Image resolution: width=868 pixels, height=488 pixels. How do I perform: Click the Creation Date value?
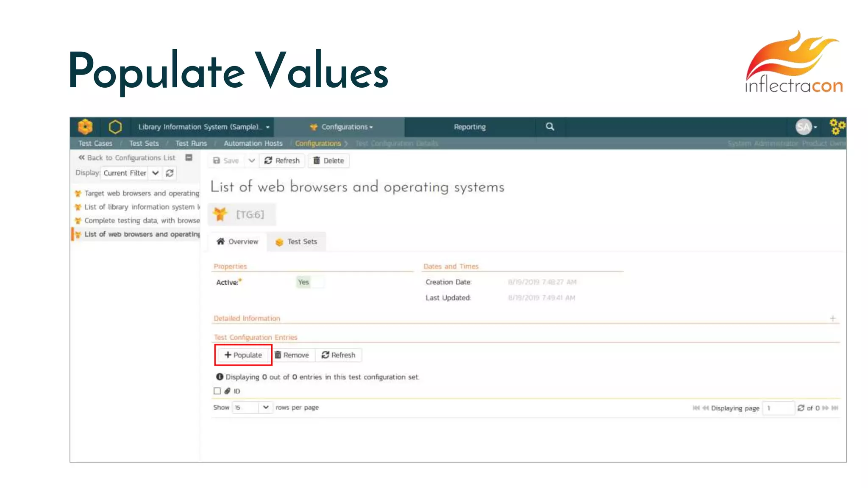point(542,282)
